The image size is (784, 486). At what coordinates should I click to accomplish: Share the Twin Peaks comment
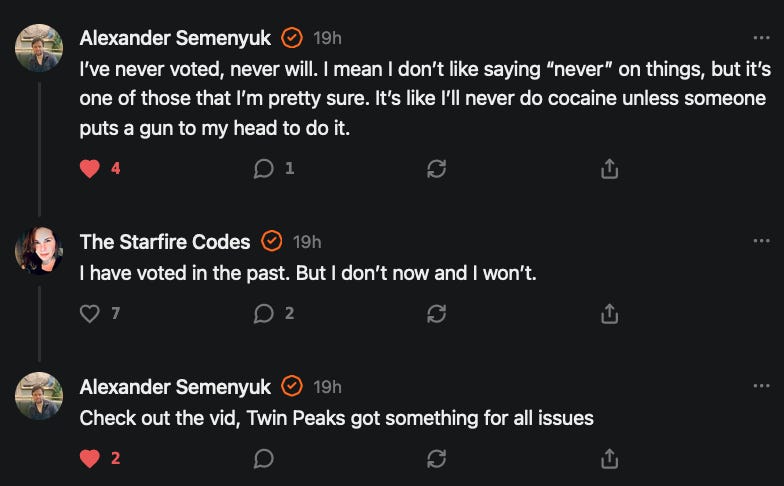[x=609, y=459]
